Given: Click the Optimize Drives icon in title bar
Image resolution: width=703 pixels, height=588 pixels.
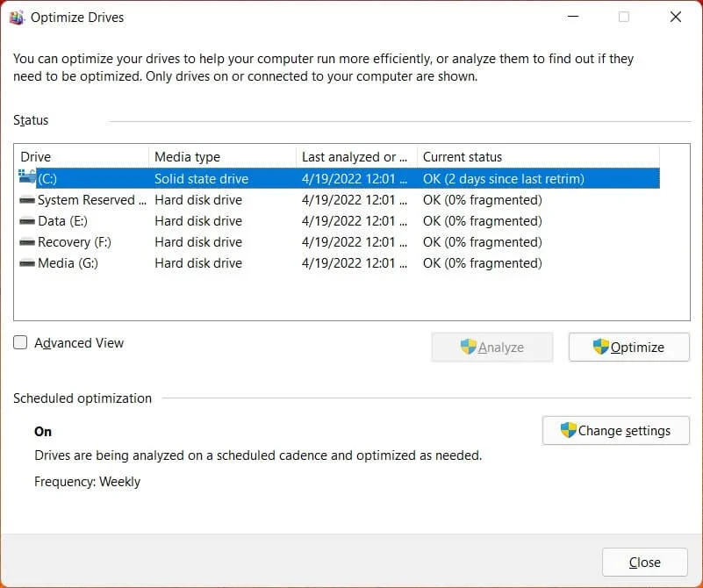Looking at the screenshot, I should click(x=17, y=16).
